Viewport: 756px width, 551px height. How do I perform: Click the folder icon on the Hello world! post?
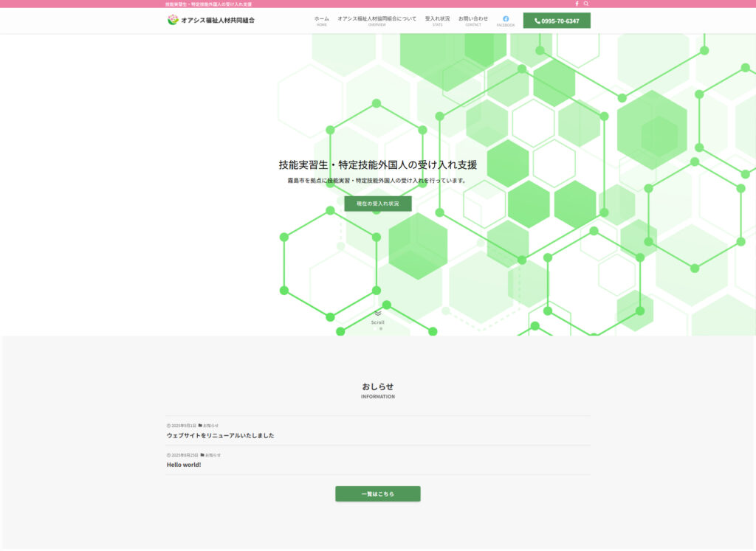[202, 455]
